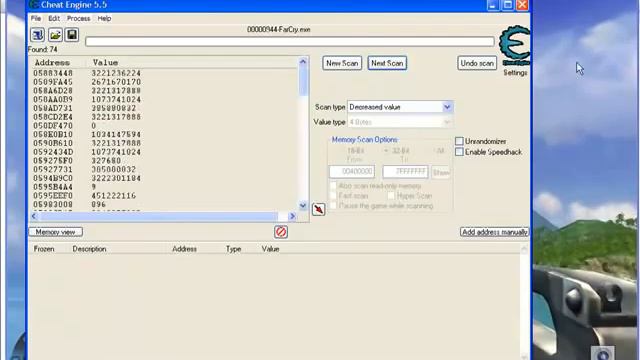Click the scan progress bar
The width and height of the screenshot is (640, 360).
pyautogui.click(x=290, y=42)
